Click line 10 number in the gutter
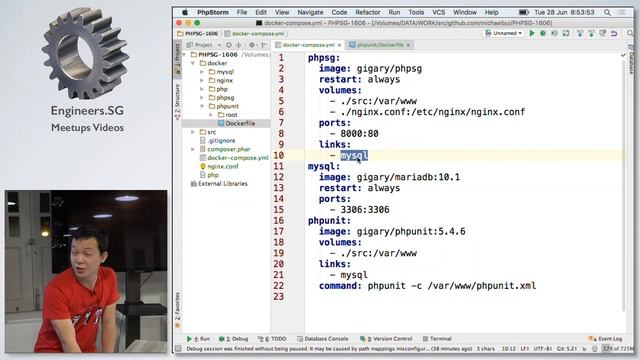This screenshot has height=360, width=640. tap(279, 155)
